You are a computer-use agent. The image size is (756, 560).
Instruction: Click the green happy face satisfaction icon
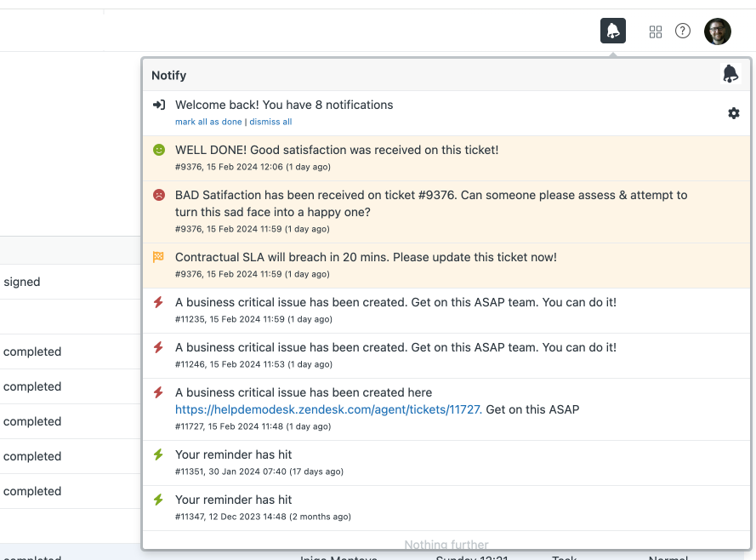(158, 149)
